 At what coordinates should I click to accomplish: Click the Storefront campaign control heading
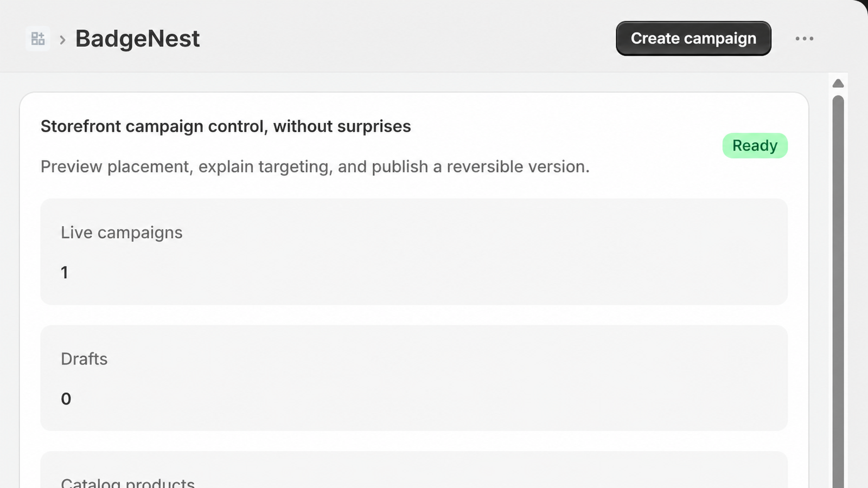coord(226,126)
